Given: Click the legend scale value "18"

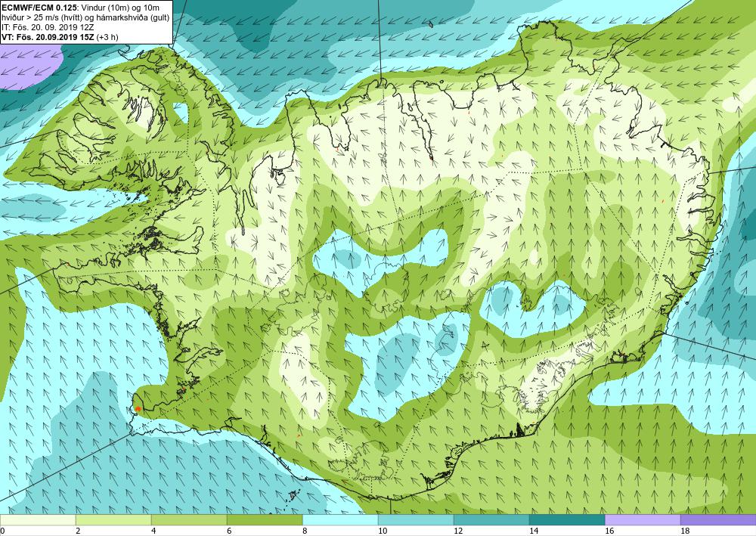Looking at the screenshot, I should 685,531.
